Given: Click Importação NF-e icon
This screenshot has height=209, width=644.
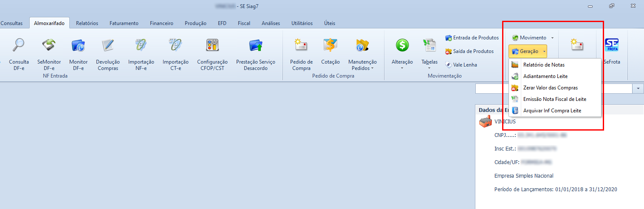Looking at the screenshot, I should [x=141, y=45].
